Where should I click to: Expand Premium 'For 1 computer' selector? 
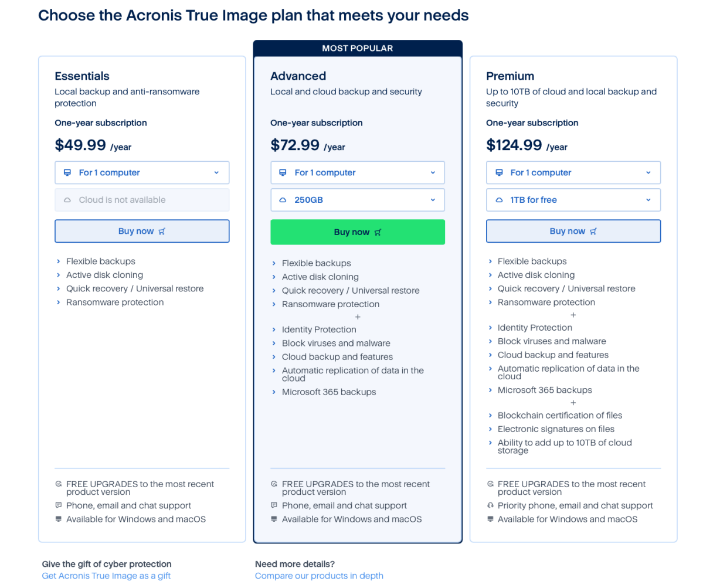pyautogui.click(x=573, y=172)
